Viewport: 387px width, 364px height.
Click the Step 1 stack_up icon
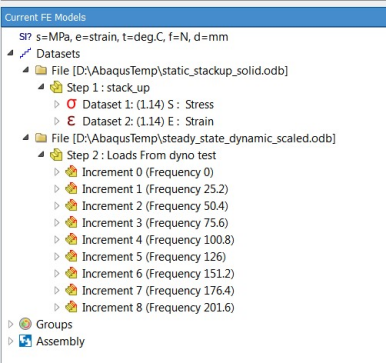click(56, 87)
